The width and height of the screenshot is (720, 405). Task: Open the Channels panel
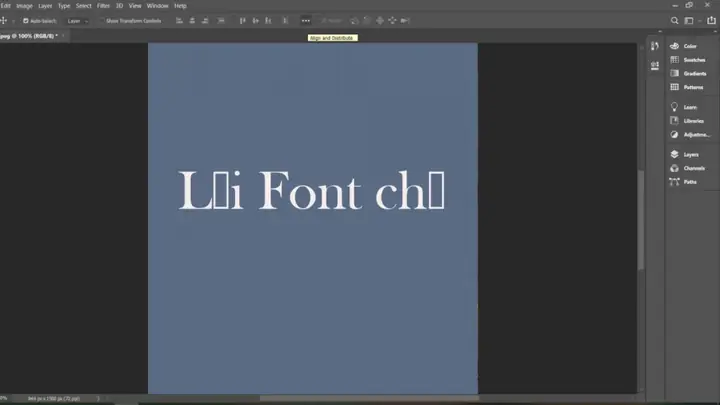click(x=687, y=168)
